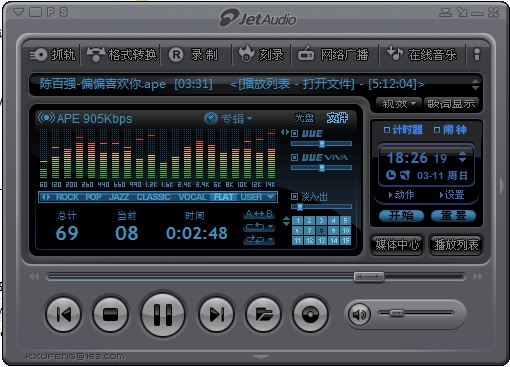Switch to the 文件 file mode tab
Viewport: 510px width, 367px height.
[x=337, y=118]
